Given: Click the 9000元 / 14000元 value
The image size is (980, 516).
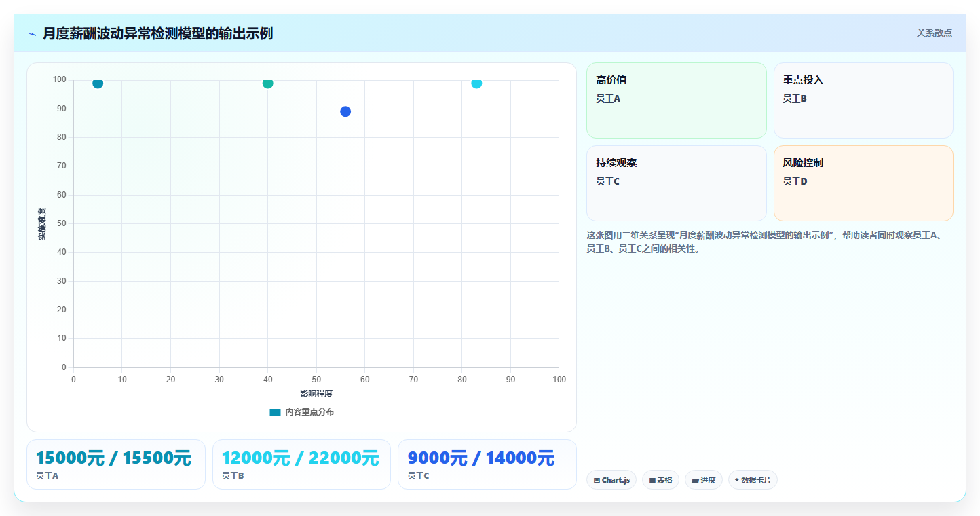Looking at the screenshot, I should click(x=481, y=458).
